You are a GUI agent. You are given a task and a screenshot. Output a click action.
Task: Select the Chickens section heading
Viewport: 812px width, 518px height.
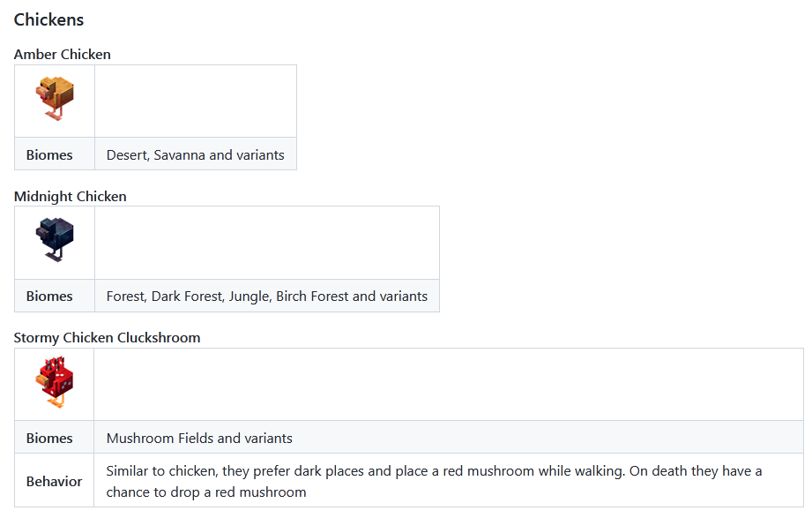[x=48, y=19]
